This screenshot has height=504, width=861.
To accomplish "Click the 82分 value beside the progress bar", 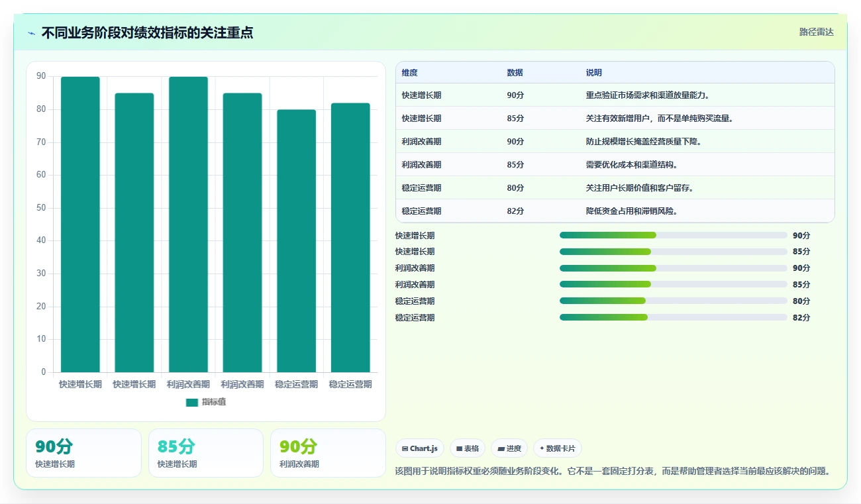I will [x=801, y=318].
